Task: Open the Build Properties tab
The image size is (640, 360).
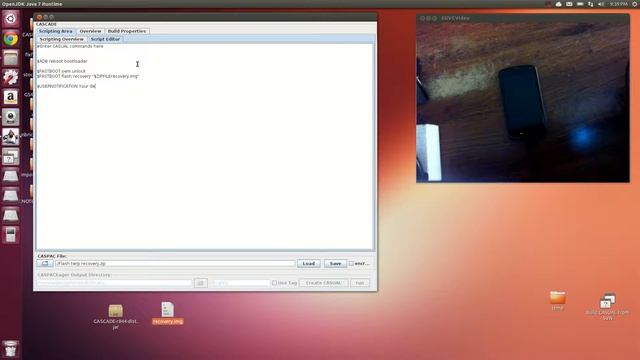Action: click(127, 31)
